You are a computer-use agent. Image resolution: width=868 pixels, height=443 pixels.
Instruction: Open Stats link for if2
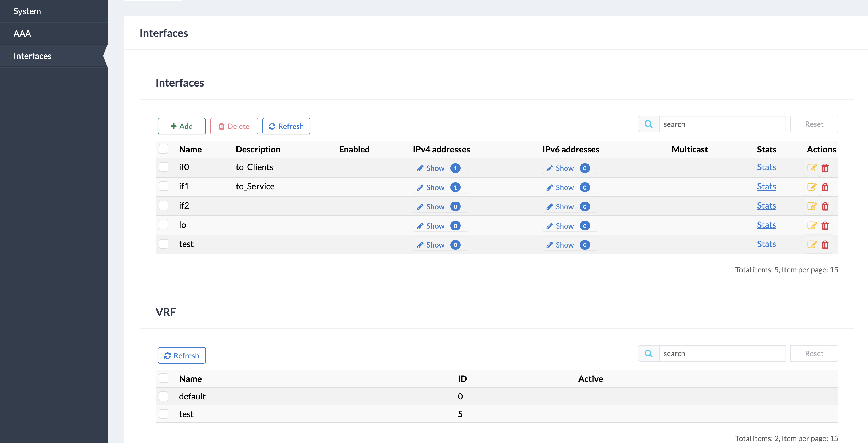766,206
